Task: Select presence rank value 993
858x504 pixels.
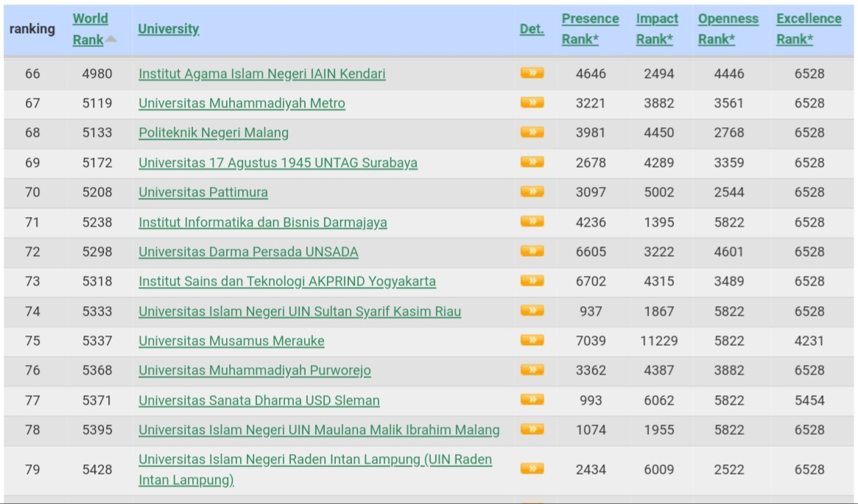Action: point(591,400)
